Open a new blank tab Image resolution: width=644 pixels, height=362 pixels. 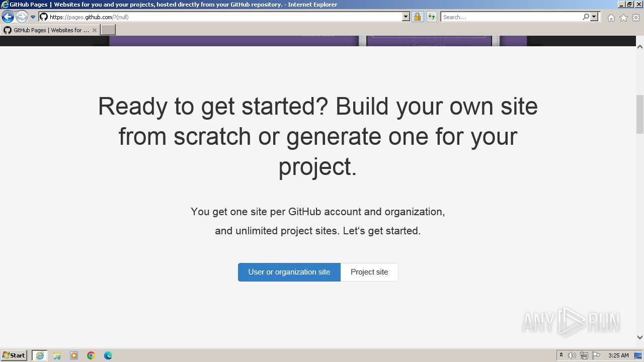tap(108, 30)
